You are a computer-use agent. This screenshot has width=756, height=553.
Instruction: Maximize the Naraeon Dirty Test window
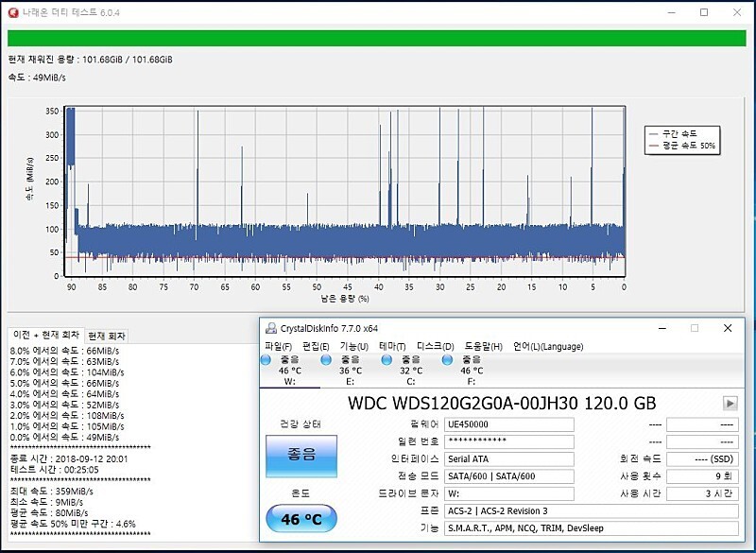(704, 12)
